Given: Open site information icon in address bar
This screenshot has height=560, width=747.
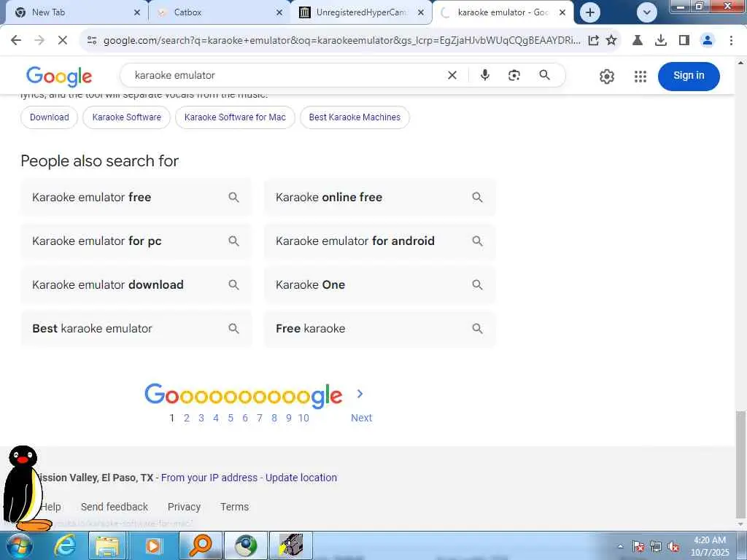Looking at the screenshot, I should click(x=92, y=41).
